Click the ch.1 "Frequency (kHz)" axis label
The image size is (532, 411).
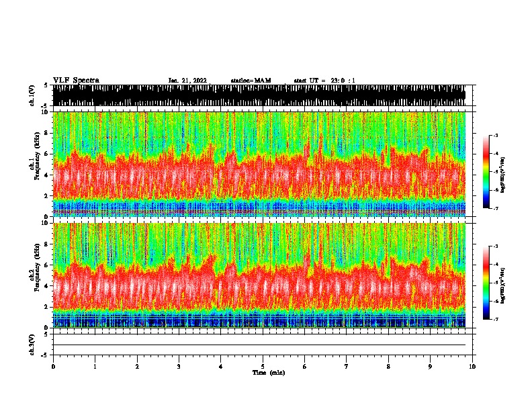[37, 156]
